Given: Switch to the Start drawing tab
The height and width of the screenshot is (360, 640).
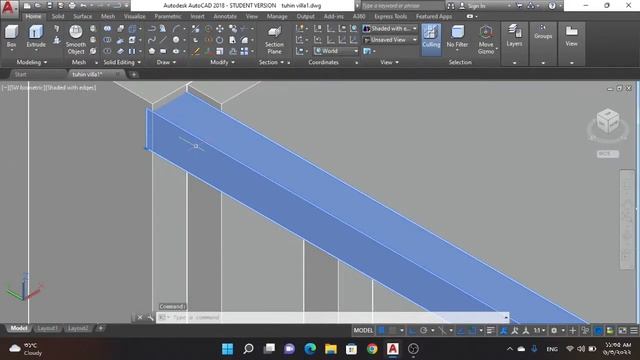Looking at the screenshot, I should (x=20, y=74).
